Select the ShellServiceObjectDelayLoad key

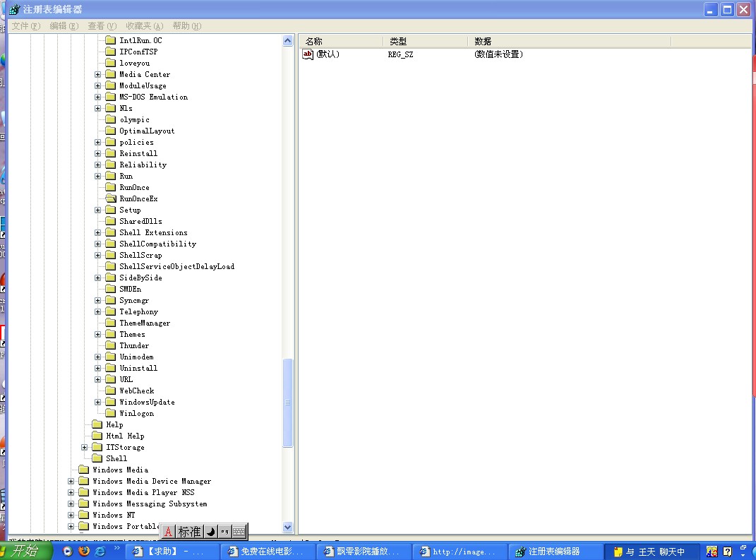(x=177, y=266)
